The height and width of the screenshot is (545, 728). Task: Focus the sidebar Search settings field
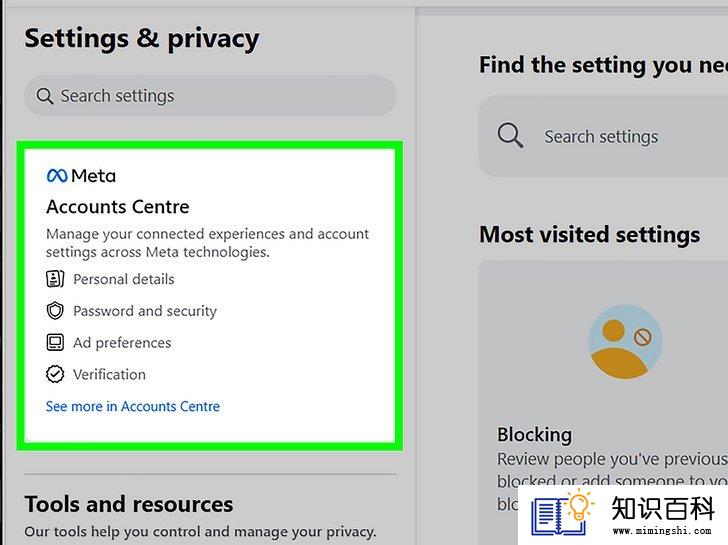[210, 96]
